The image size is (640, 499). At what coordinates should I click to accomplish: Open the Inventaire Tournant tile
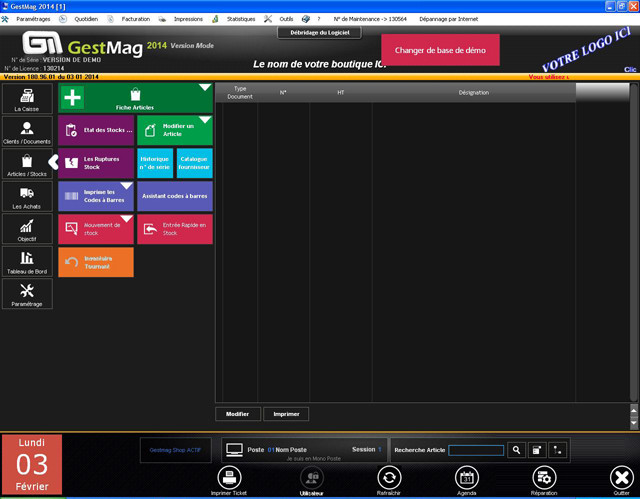[x=96, y=262]
